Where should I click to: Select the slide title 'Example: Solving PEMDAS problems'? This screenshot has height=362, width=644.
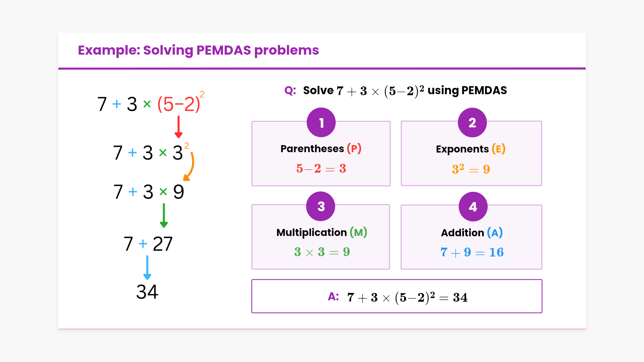[x=198, y=50]
